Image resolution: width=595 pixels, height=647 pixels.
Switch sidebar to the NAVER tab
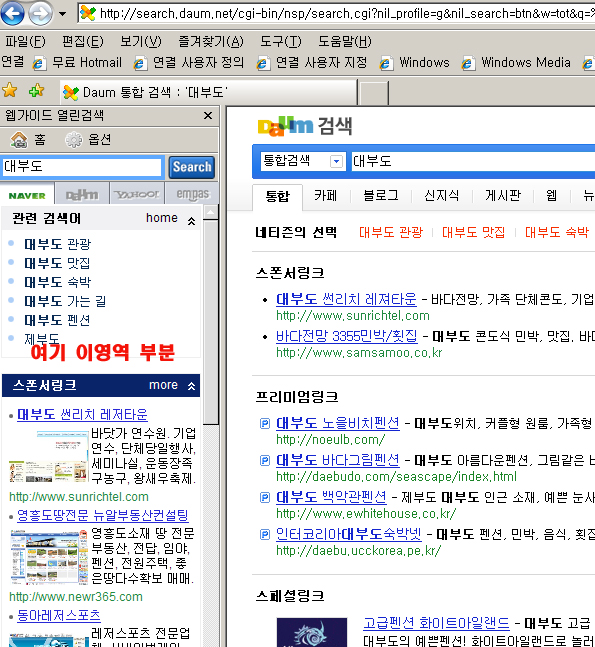click(x=27, y=195)
